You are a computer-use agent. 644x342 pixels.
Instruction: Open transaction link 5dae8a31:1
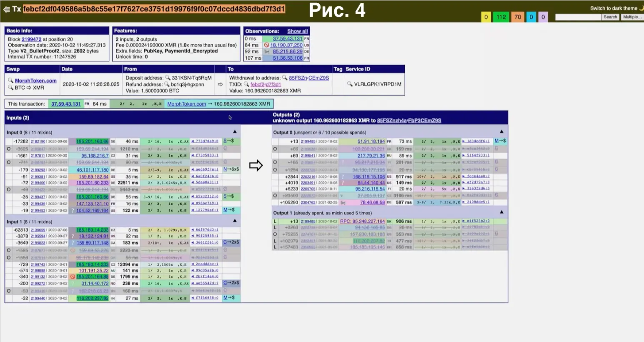click(x=207, y=183)
